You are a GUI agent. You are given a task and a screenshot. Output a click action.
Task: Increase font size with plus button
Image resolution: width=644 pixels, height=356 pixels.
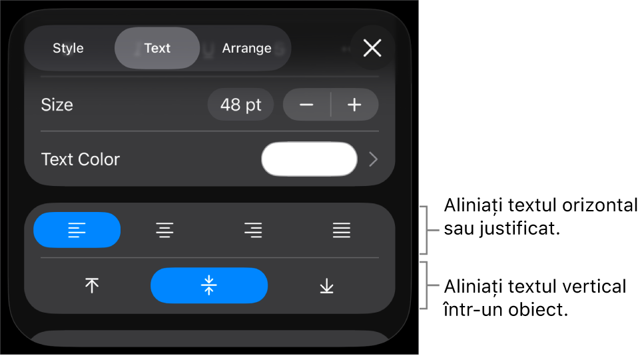coord(354,105)
